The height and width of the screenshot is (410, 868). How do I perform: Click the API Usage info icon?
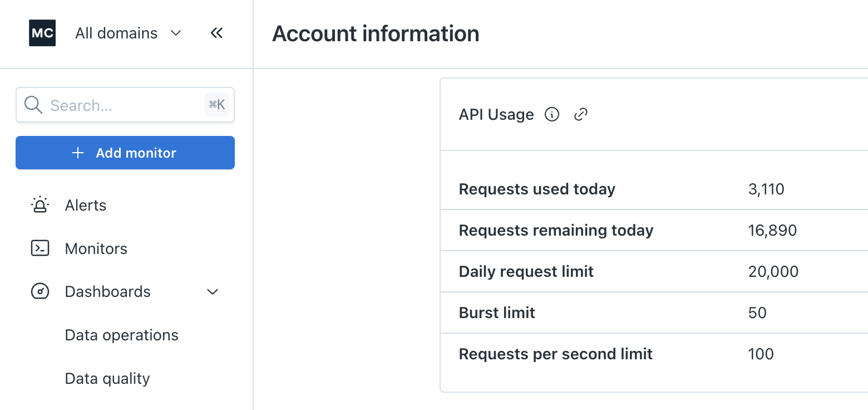[551, 114]
